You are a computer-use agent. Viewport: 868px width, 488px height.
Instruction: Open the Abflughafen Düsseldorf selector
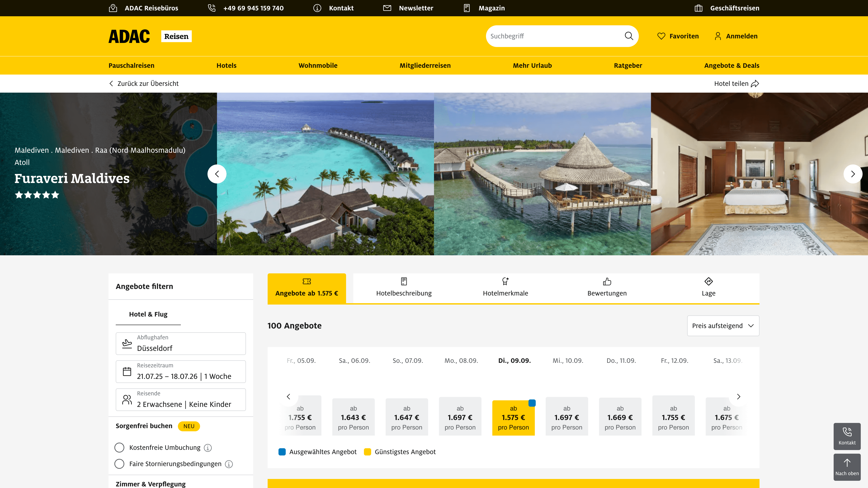click(x=181, y=343)
